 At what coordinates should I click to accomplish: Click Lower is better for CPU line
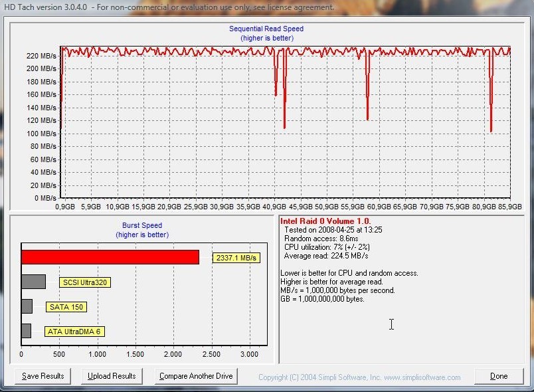coord(349,273)
